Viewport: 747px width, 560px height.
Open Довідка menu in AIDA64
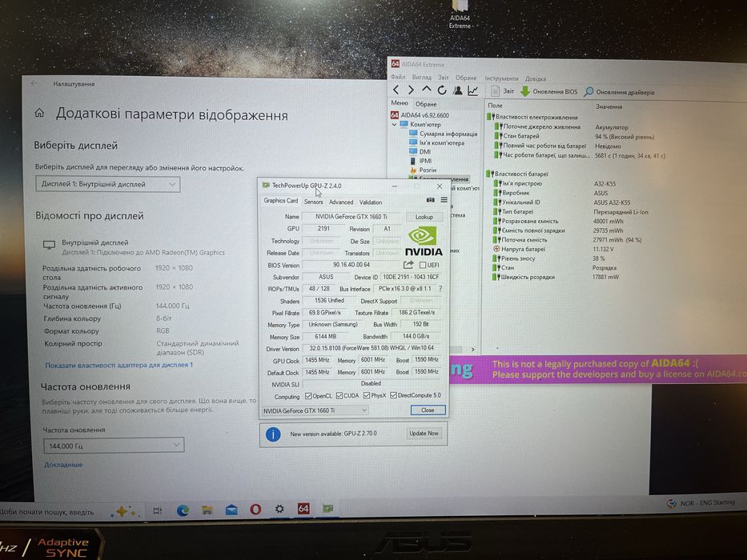tap(536, 78)
